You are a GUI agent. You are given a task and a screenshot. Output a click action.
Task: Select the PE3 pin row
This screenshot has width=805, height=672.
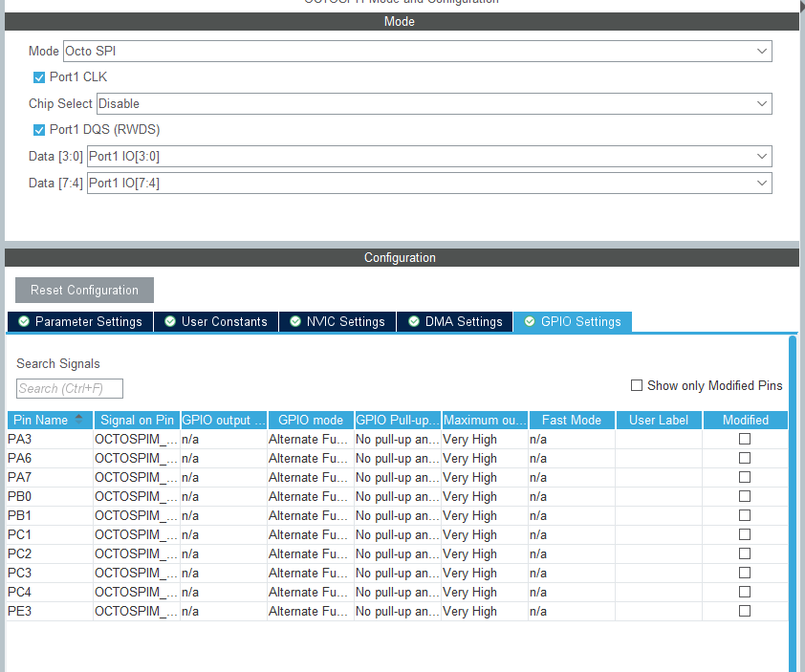pos(398,612)
